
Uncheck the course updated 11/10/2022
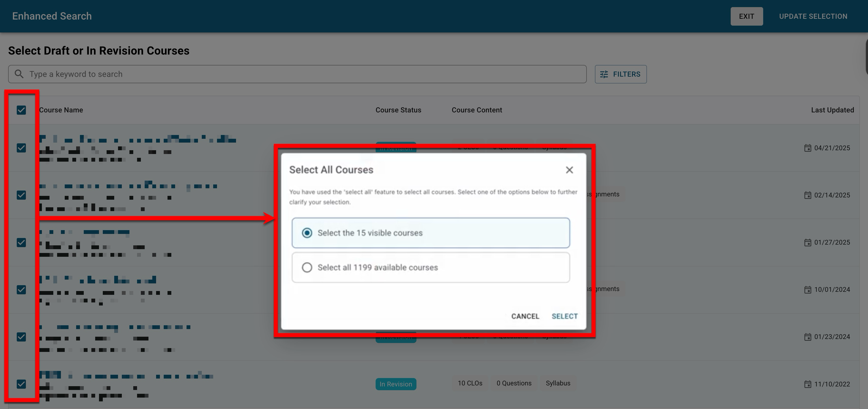coord(21,384)
